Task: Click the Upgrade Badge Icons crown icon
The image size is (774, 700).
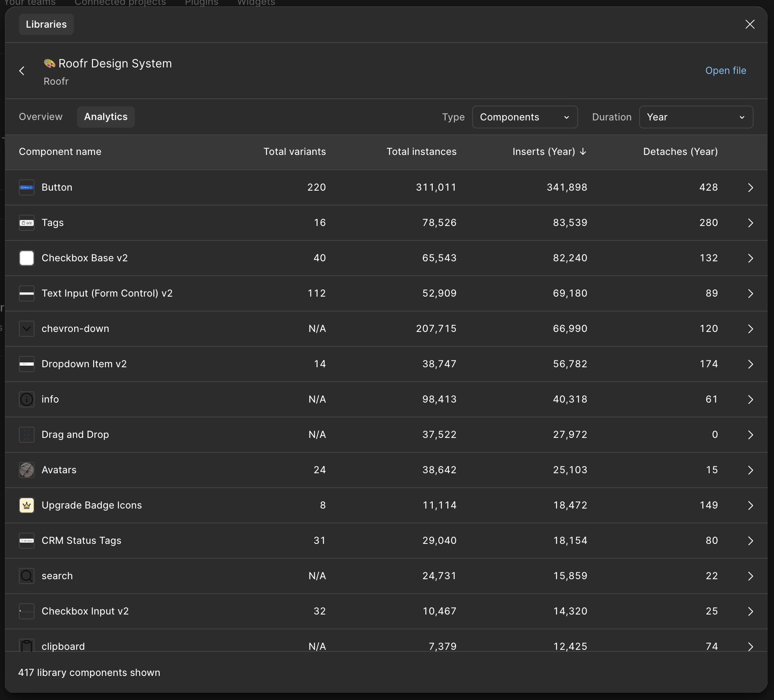Action: tap(26, 505)
